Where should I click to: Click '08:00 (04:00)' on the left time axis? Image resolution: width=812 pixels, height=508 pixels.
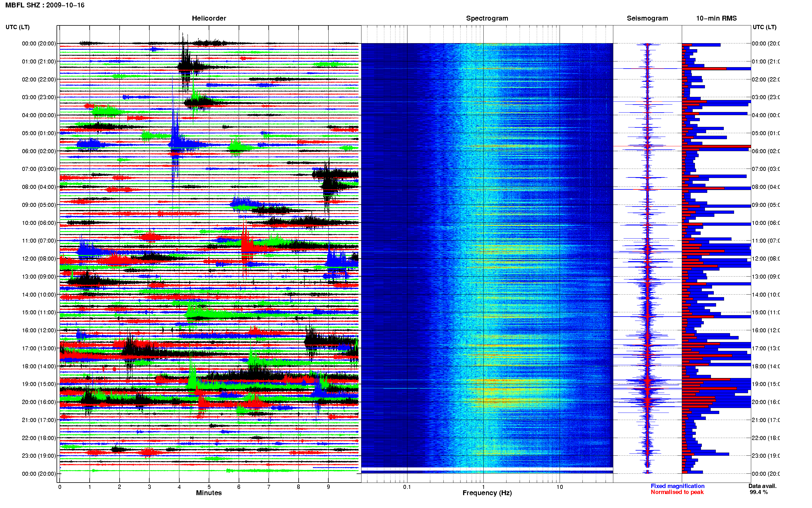(39, 187)
